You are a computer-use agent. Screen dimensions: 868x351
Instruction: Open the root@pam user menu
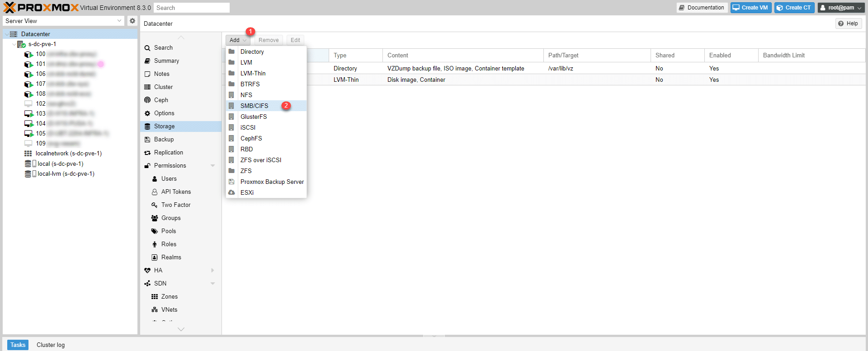tap(841, 8)
